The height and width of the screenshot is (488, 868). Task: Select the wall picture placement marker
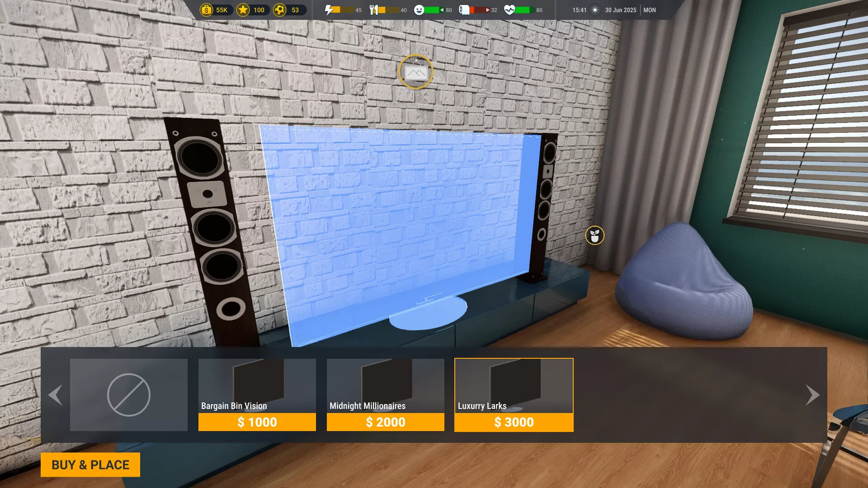[416, 72]
